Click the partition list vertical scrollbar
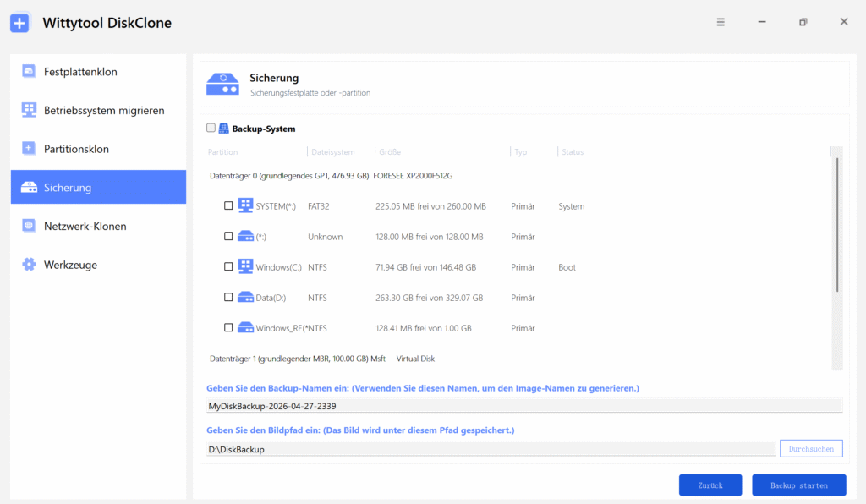This screenshot has height=504, width=866. click(837, 225)
